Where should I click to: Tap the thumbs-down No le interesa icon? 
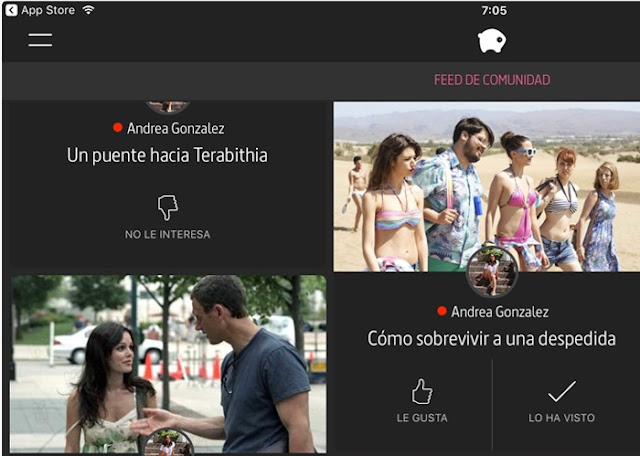168,207
